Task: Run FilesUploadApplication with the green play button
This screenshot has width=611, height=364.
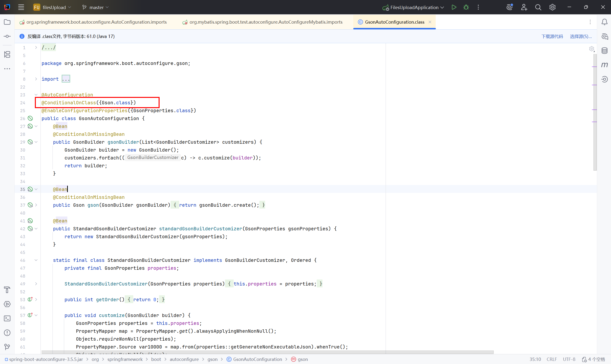Action: (x=454, y=7)
